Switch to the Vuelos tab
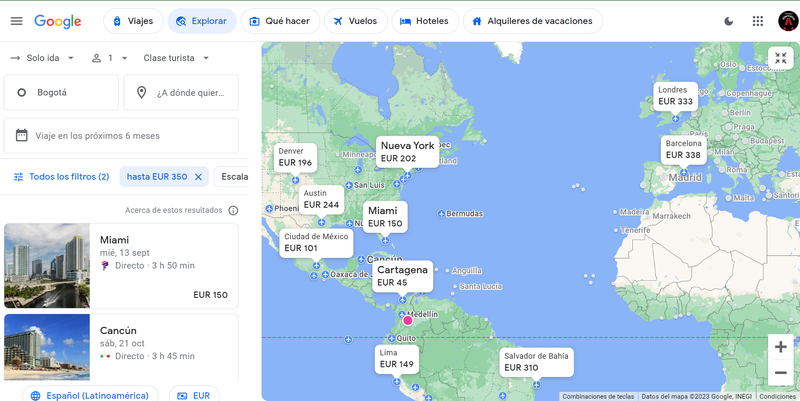This screenshot has width=800, height=401. click(x=352, y=21)
